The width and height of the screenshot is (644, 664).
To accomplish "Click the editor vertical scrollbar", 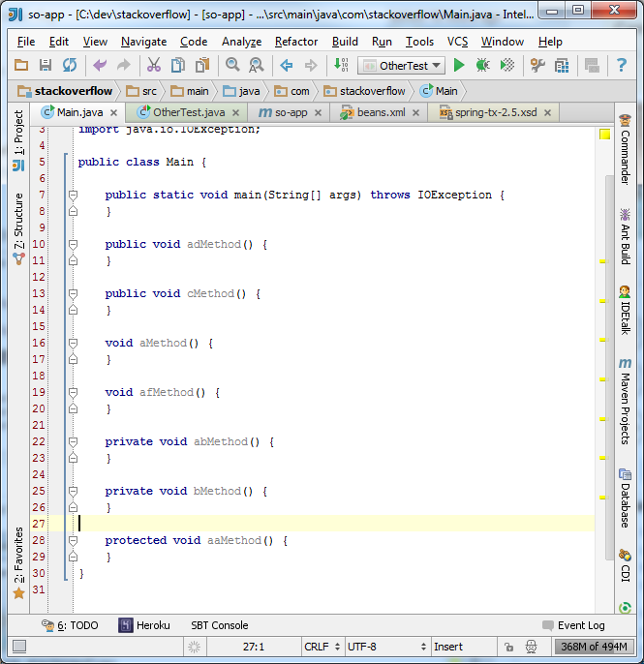I will pos(608,368).
